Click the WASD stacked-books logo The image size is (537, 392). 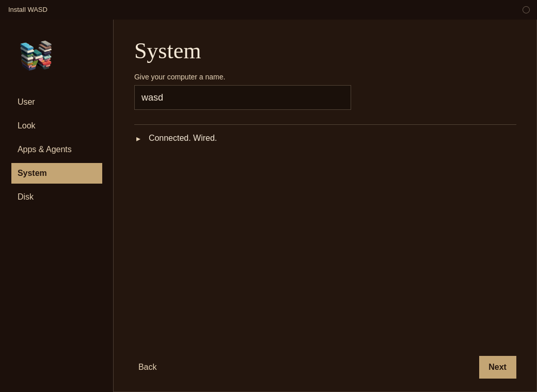pyautogui.click(x=36, y=55)
